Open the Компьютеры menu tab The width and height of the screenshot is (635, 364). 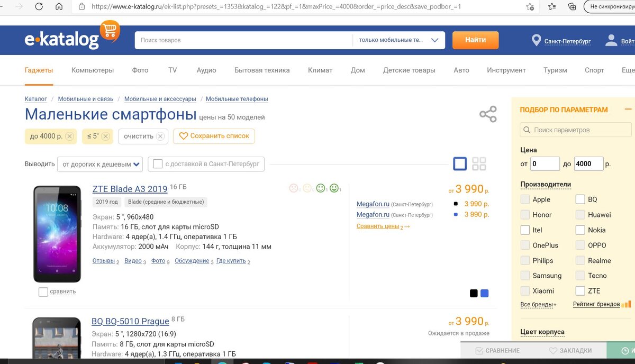(x=93, y=70)
